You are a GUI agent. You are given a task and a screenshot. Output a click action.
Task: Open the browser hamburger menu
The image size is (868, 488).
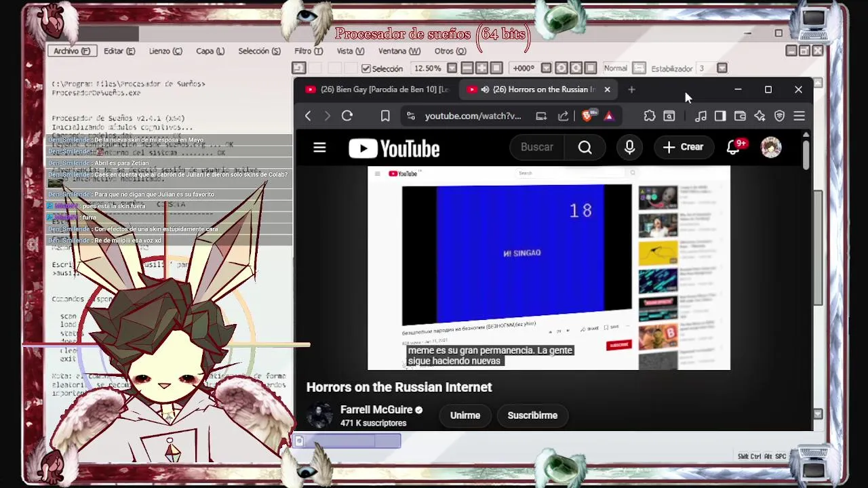[800, 116]
